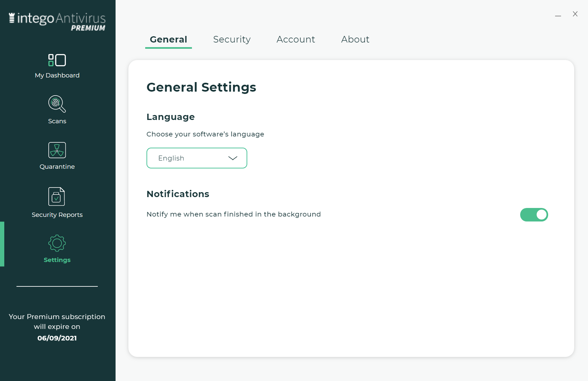The height and width of the screenshot is (381, 588).
Task: Switch to the About tab
Action: 355,40
